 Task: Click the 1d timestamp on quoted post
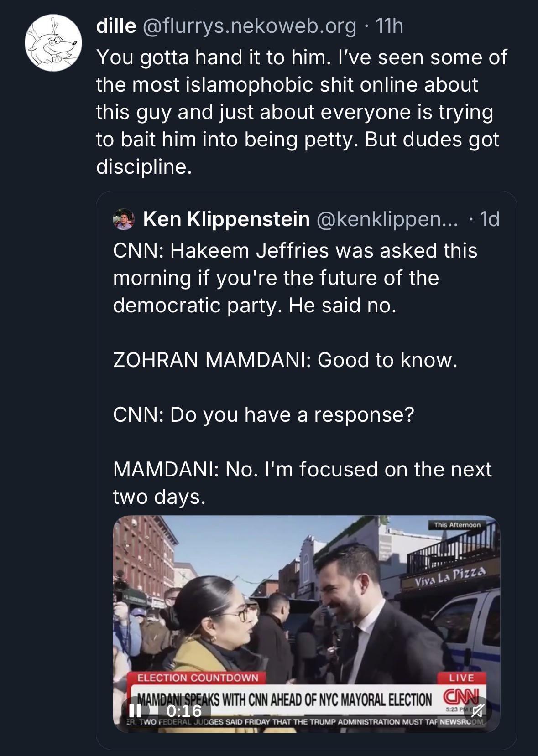click(x=490, y=219)
